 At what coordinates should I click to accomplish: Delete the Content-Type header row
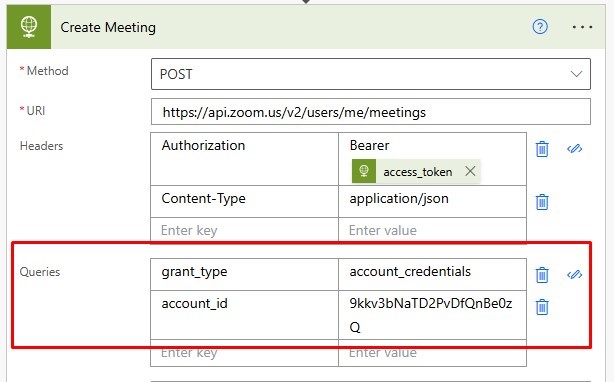coord(542,202)
